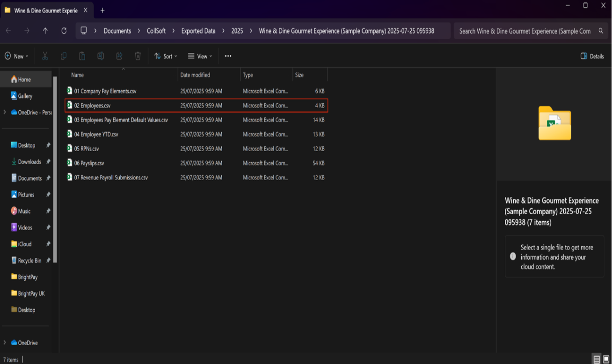This screenshot has width=612, height=364.
Task: Click the Documents breadcrumb
Action: pyautogui.click(x=117, y=31)
